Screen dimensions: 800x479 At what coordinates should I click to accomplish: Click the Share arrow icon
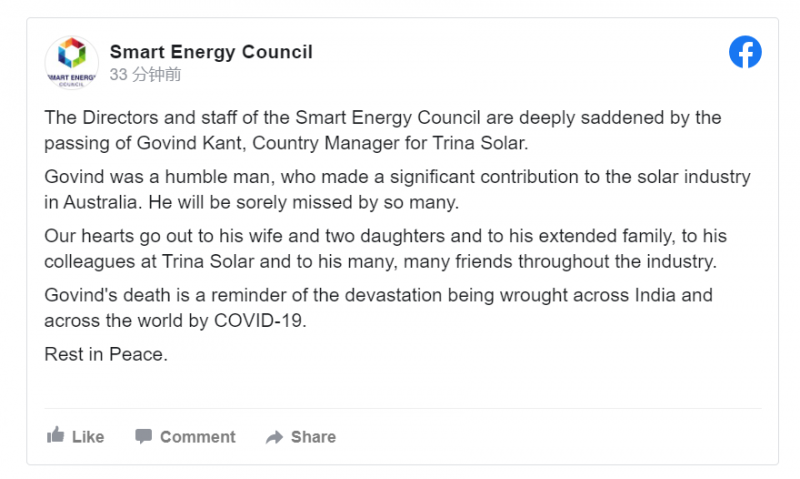tap(274, 437)
